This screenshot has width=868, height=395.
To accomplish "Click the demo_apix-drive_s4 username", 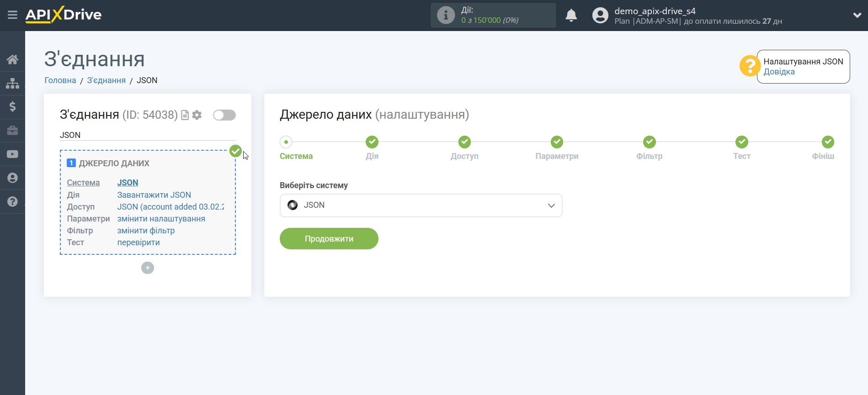I will [x=655, y=11].
